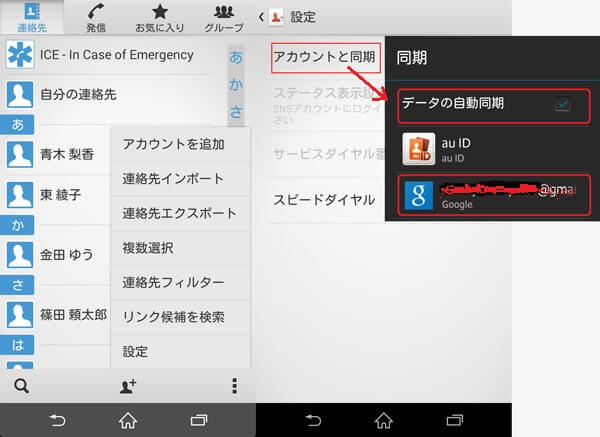Tap the avatar for 篠田 頼太郎

pos(20,315)
